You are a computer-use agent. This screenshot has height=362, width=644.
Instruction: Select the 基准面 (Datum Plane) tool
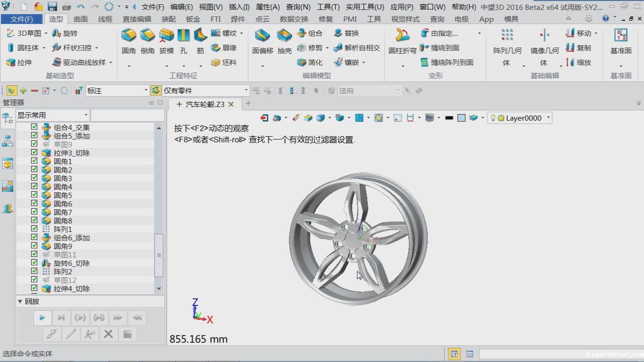pyautogui.click(x=620, y=41)
